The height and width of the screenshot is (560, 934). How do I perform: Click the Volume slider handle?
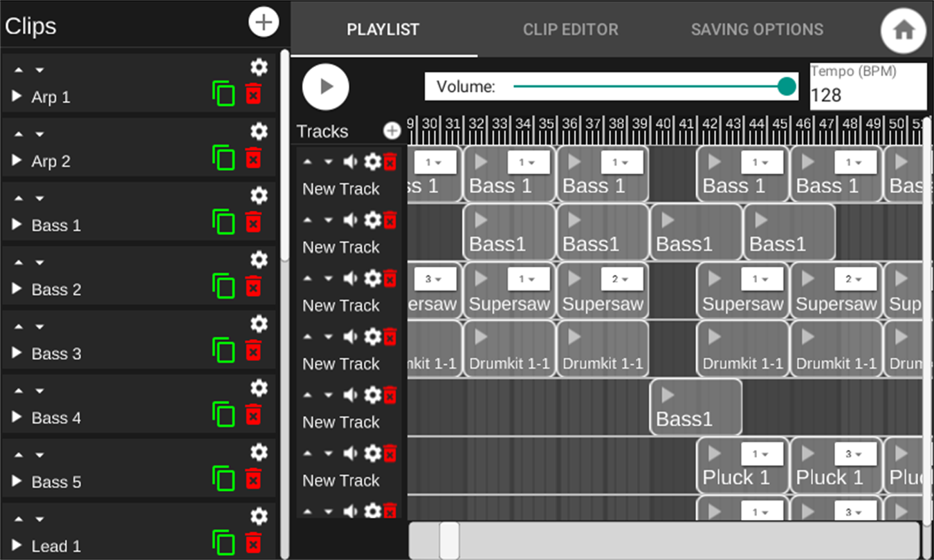pos(787,86)
